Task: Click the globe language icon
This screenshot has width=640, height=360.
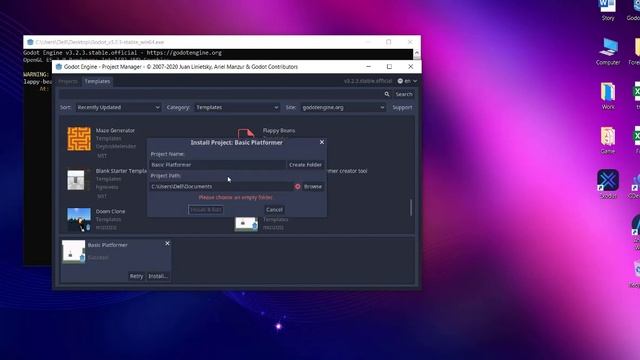Action: [x=400, y=81]
